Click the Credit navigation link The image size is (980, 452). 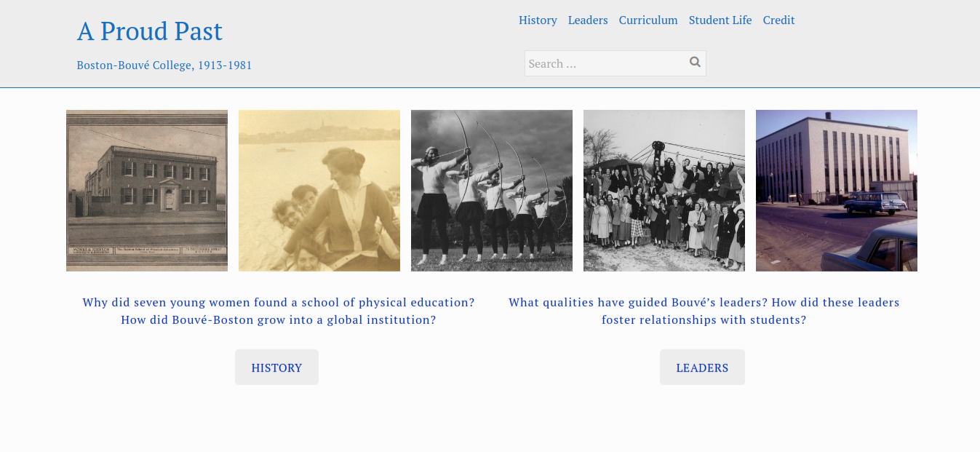778,20
